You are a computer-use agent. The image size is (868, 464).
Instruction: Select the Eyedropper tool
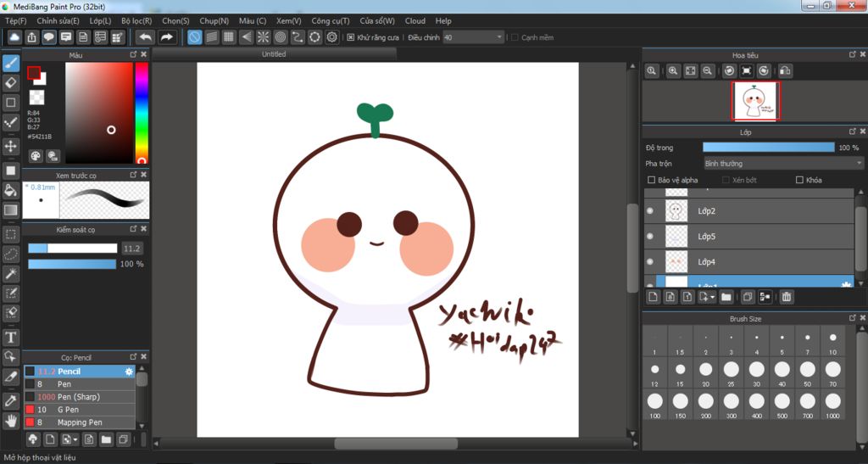(10, 401)
